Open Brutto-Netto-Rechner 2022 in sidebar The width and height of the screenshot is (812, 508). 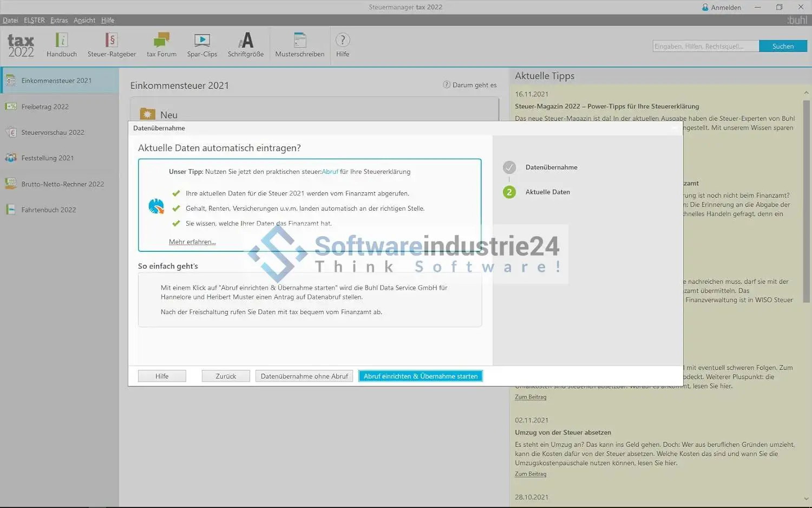[x=62, y=184]
